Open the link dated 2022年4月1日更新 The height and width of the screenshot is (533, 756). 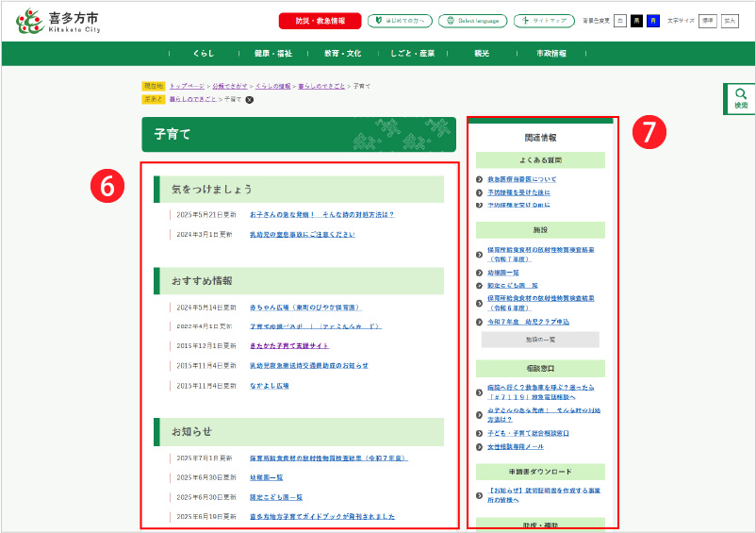316,326
